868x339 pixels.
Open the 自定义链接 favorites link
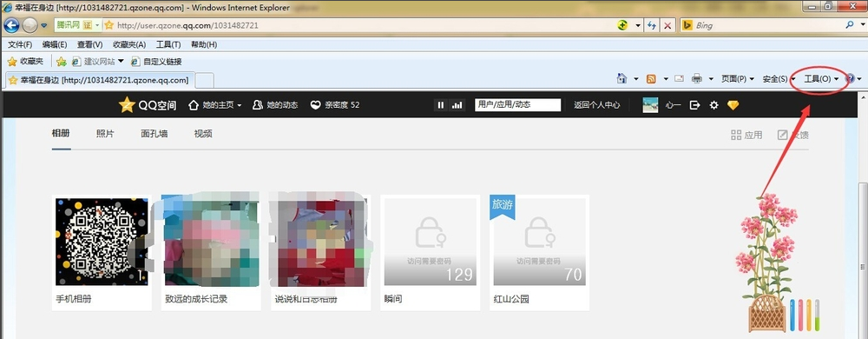156,62
